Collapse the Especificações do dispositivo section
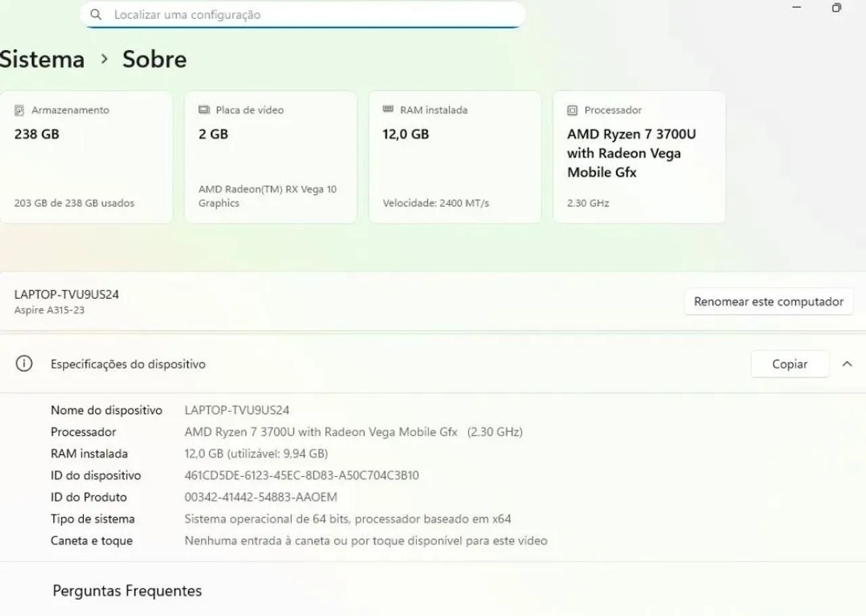Viewport: 866px width, 616px height. [x=847, y=364]
